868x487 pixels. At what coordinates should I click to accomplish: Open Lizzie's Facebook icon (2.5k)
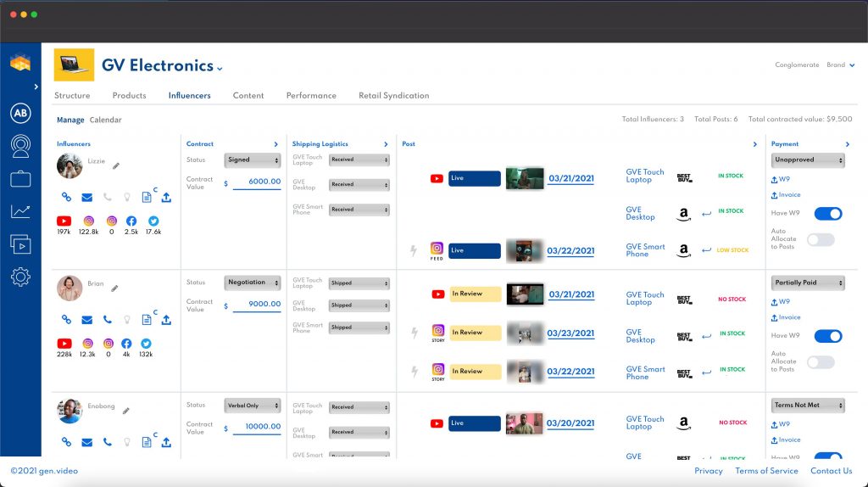(131, 221)
